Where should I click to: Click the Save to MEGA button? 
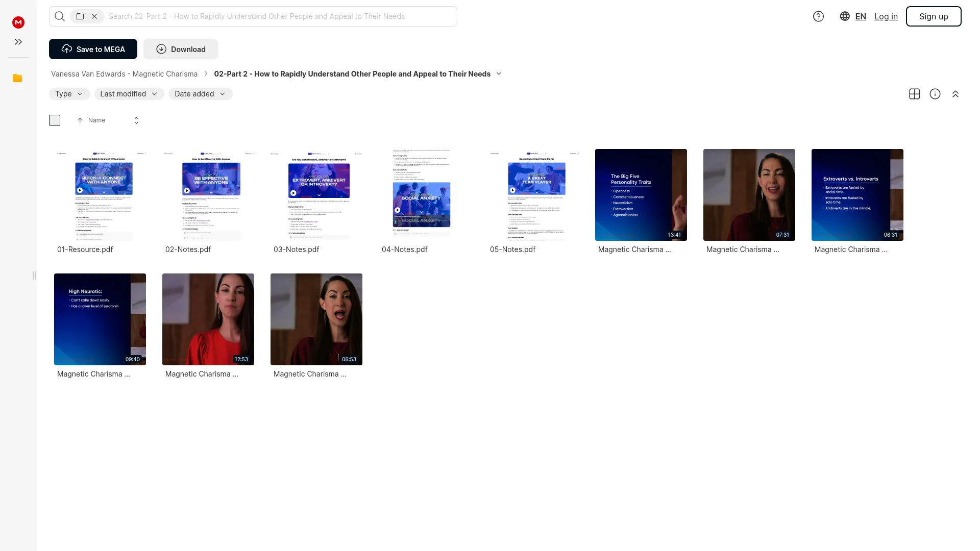click(x=93, y=49)
